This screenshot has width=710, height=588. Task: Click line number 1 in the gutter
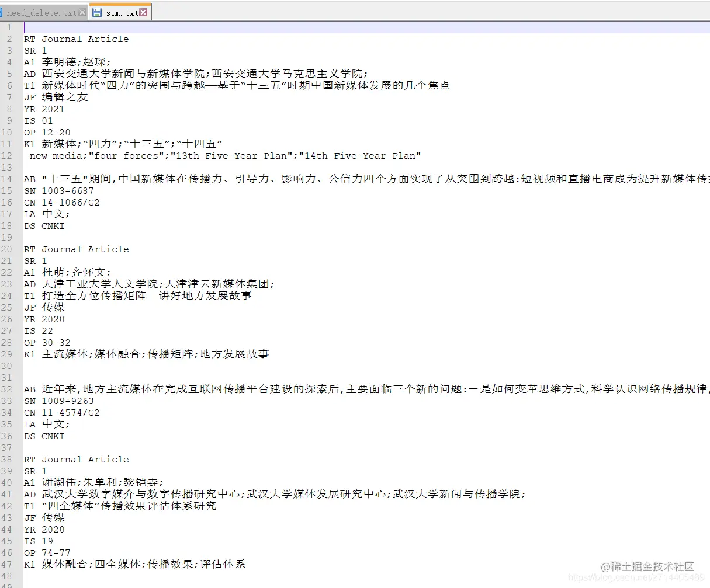pos(9,27)
